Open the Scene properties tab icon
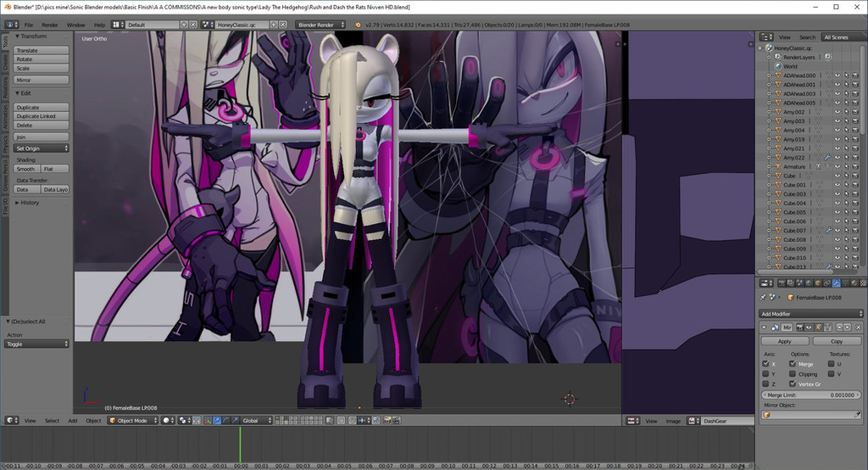868x470 pixels. click(x=799, y=283)
